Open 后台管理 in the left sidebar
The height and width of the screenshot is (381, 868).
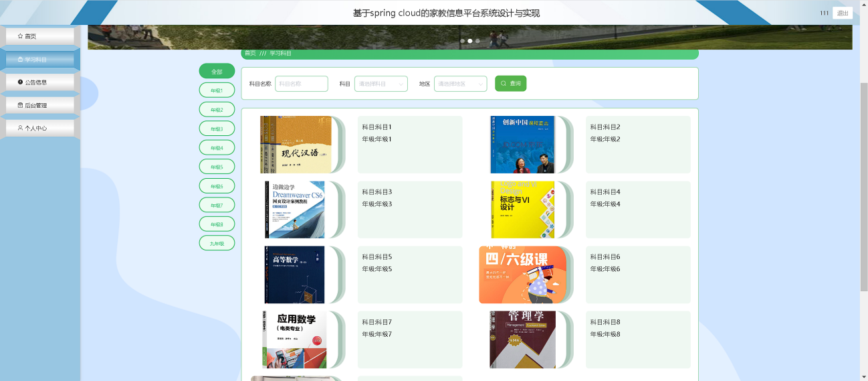click(40, 105)
